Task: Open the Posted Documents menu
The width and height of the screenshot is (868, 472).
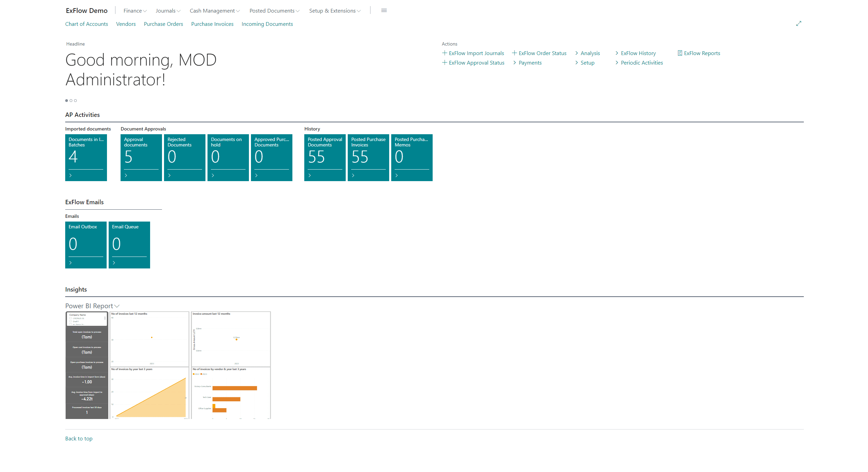Action: (274, 11)
